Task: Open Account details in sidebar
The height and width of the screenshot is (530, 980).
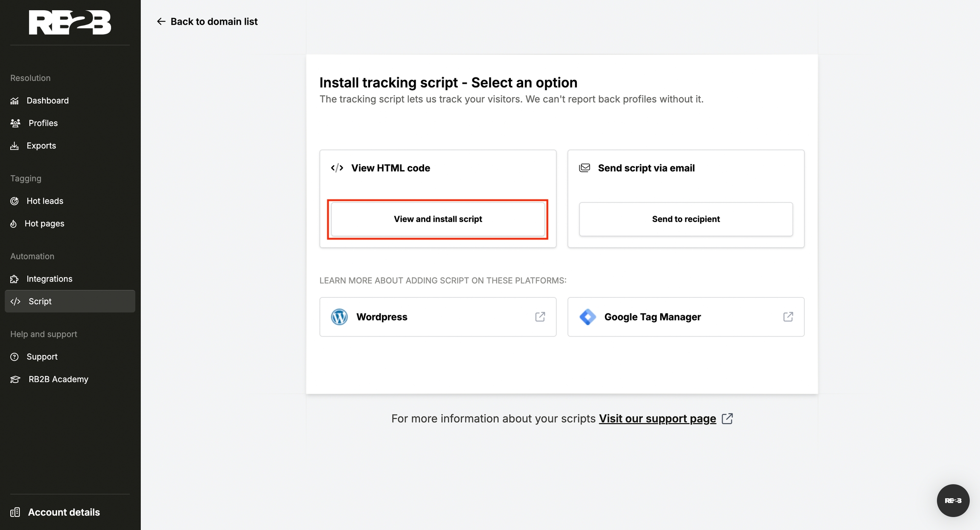Action: pos(64,512)
